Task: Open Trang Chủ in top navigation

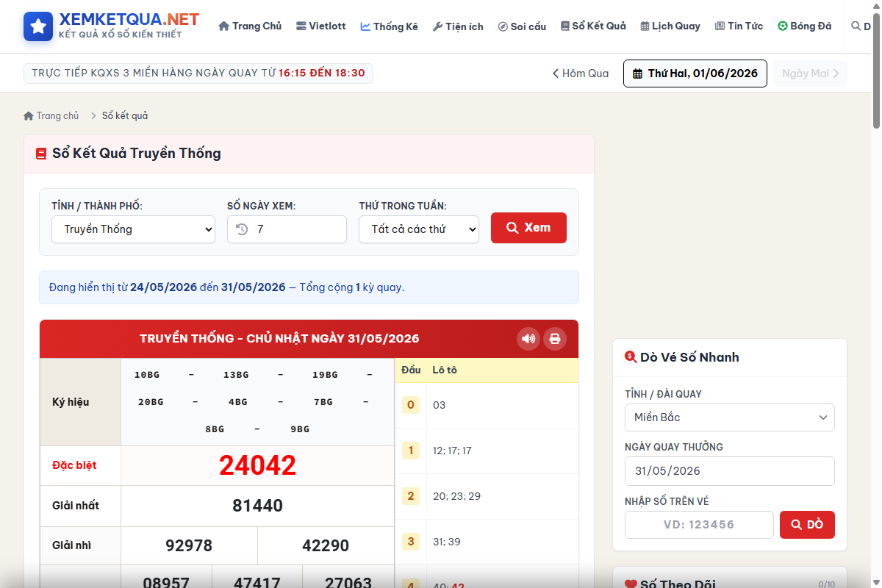Action: 250,26
